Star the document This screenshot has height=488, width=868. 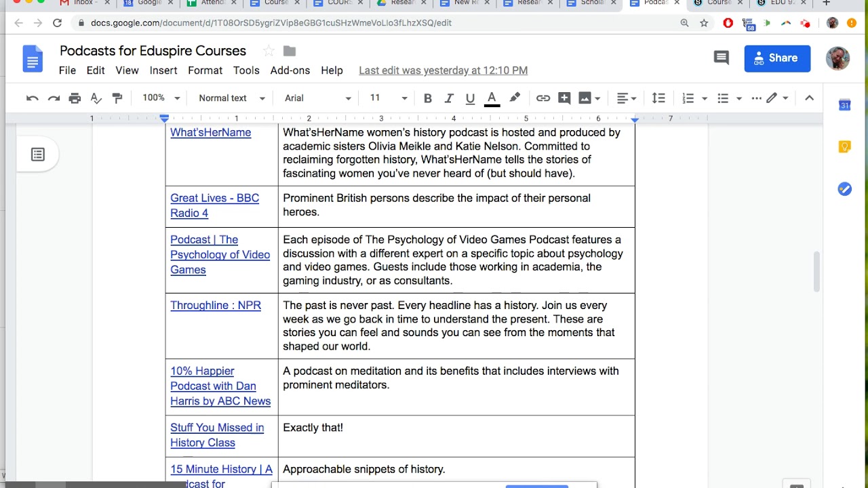point(269,51)
